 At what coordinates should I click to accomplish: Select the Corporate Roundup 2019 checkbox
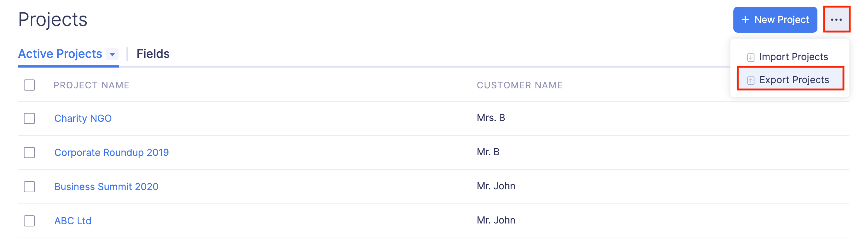29,153
